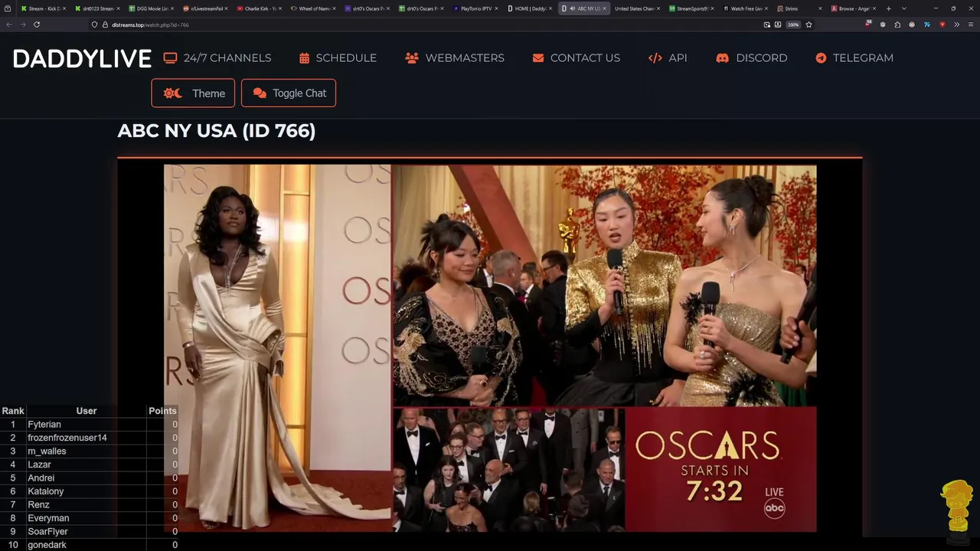This screenshot has width=980, height=551.
Task: Open the extensions puzzle icon in toolbar
Action: (897, 24)
